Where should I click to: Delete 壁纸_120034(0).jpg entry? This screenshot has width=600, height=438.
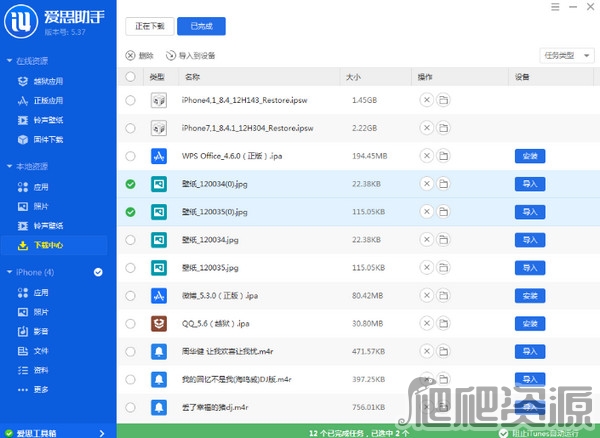pos(427,184)
